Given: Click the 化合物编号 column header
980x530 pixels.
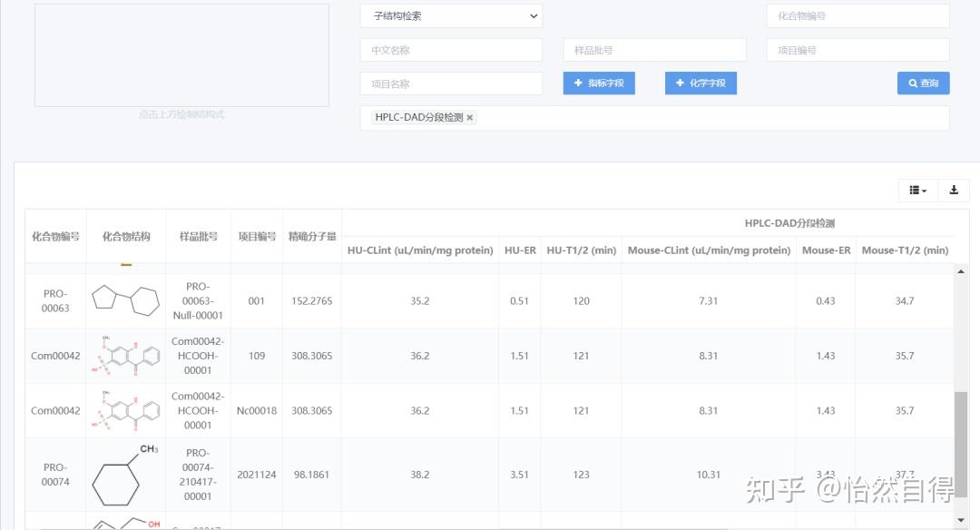Looking at the screenshot, I should point(55,236).
